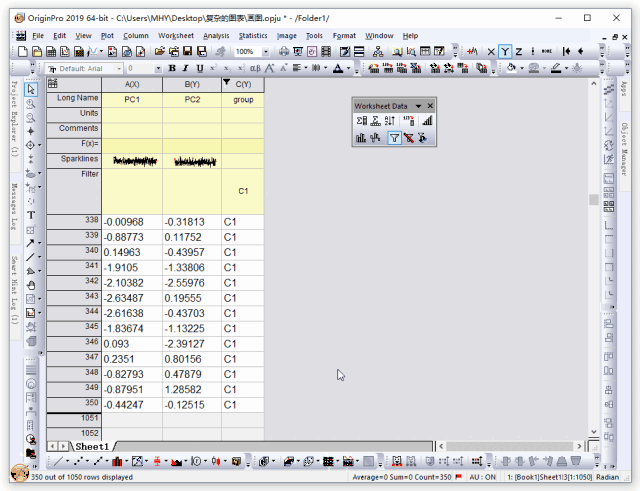Open the dropdown beside the line plot icon
Viewport: 640px width, 491px height.
[x=68, y=462]
